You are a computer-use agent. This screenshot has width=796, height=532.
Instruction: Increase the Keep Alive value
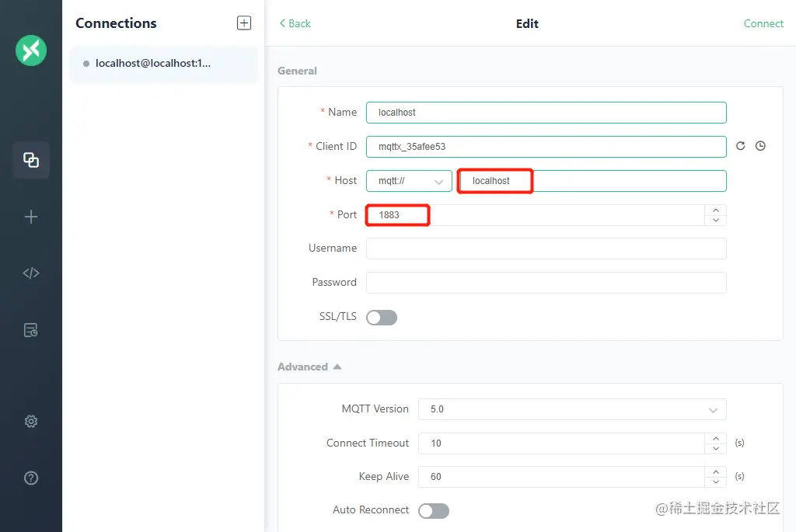pyautogui.click(x=716, y=471)
